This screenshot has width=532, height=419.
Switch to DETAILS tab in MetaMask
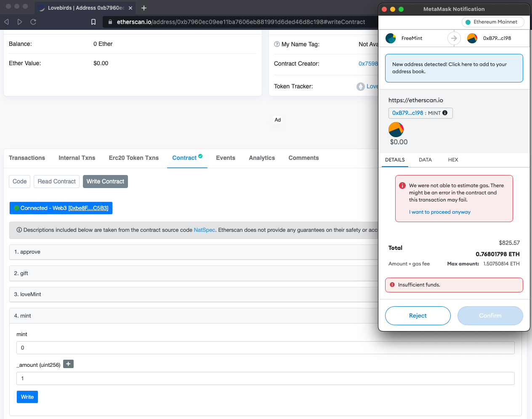coord(395,160)
